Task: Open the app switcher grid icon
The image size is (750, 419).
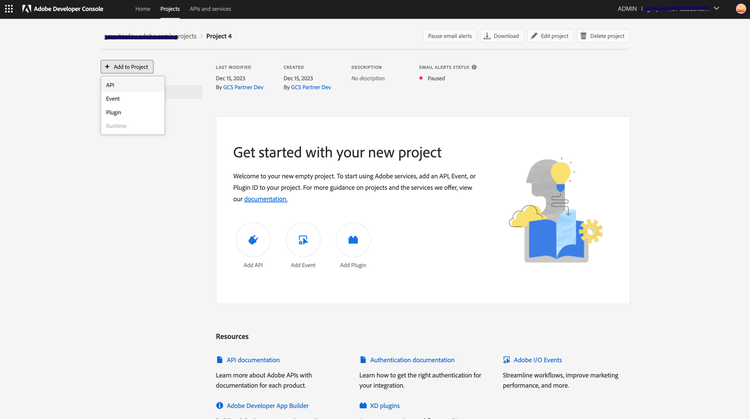Action: 9,8
